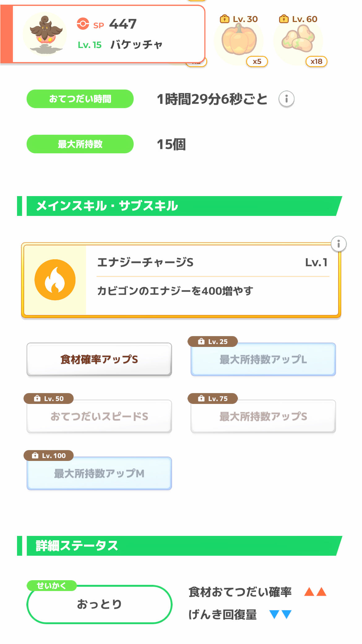Image resolution: width=362 pixels, height=644 pixels.
Task: Tap the blue down arrows for げんき回復量
Action: (x=280, y=614)
